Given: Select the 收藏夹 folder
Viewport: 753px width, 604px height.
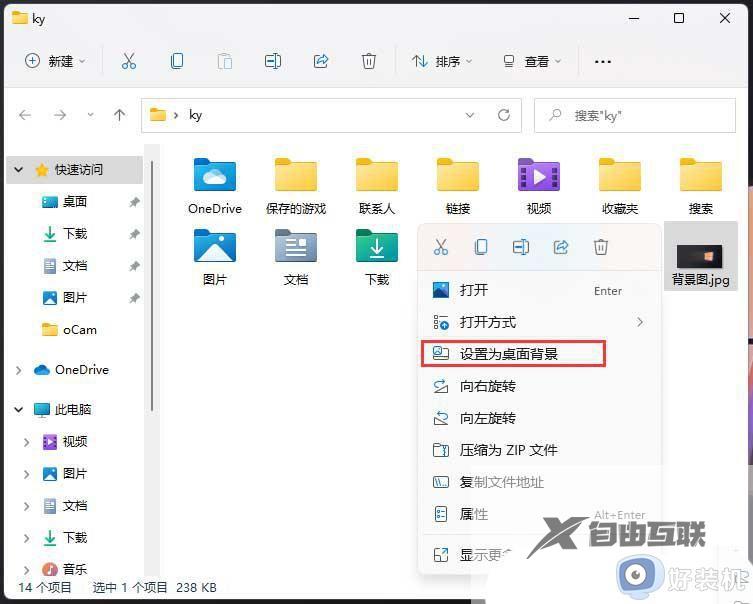Looking at the screenshot, I should [x=620, y=186].
